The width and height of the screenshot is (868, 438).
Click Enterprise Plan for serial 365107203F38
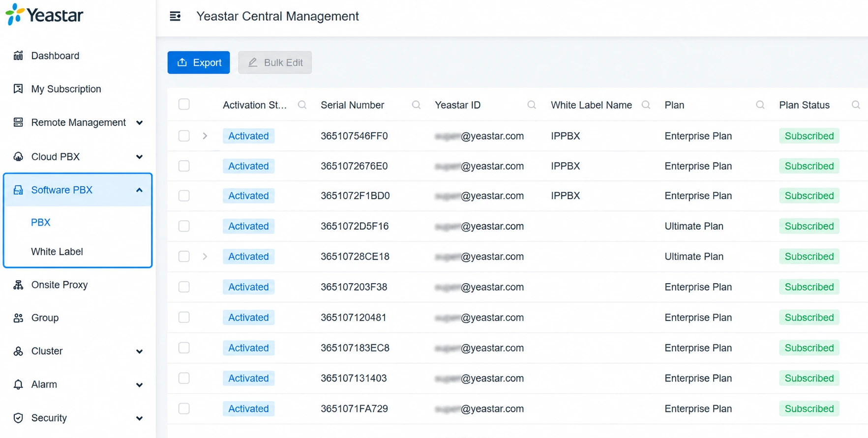698,287
